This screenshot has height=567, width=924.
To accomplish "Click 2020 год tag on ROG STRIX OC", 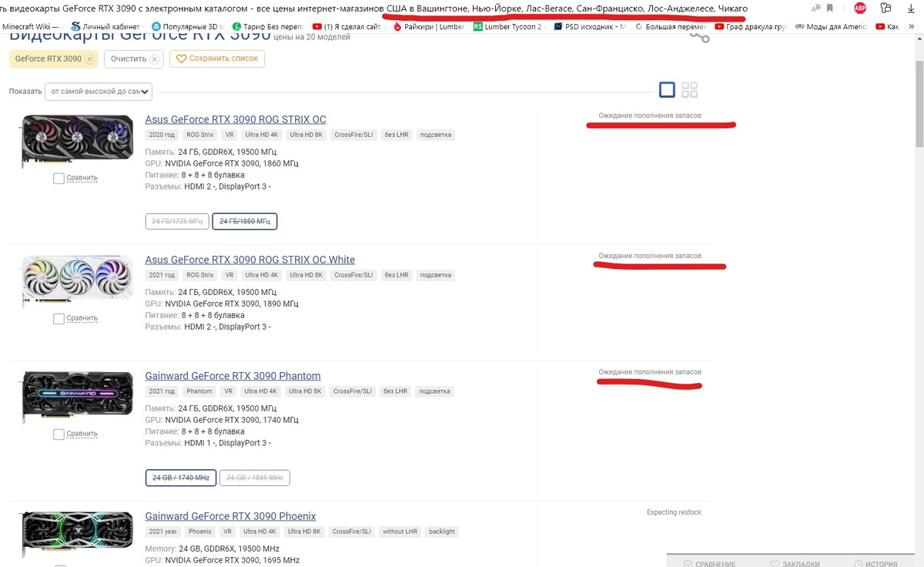I will (162, 135).
